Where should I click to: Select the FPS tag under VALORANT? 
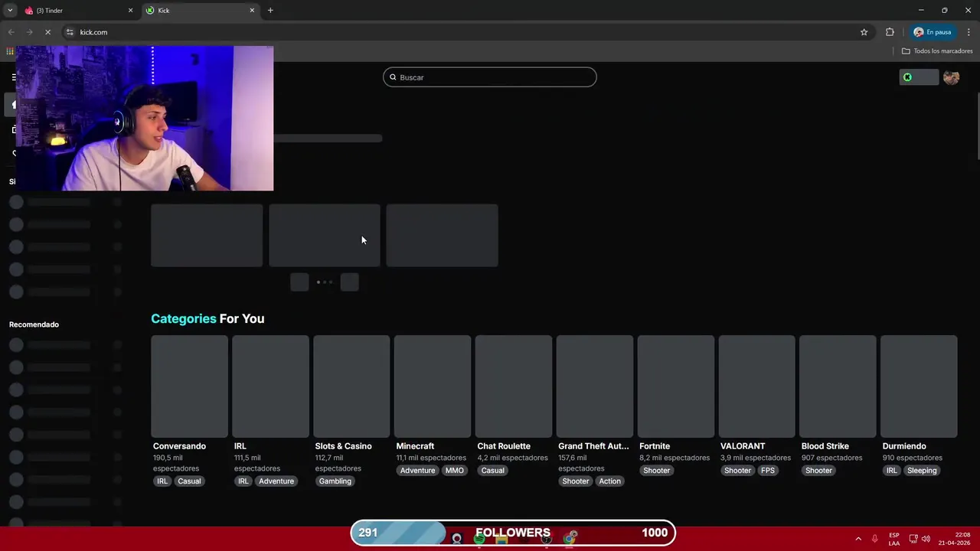coord(768,471)
